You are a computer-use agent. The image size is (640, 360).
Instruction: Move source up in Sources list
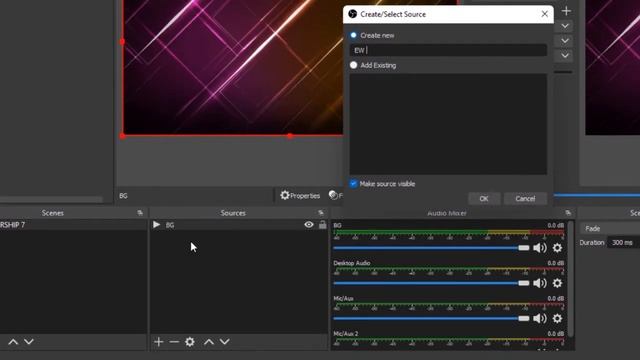pyautogui.click(x=209, y=342)
